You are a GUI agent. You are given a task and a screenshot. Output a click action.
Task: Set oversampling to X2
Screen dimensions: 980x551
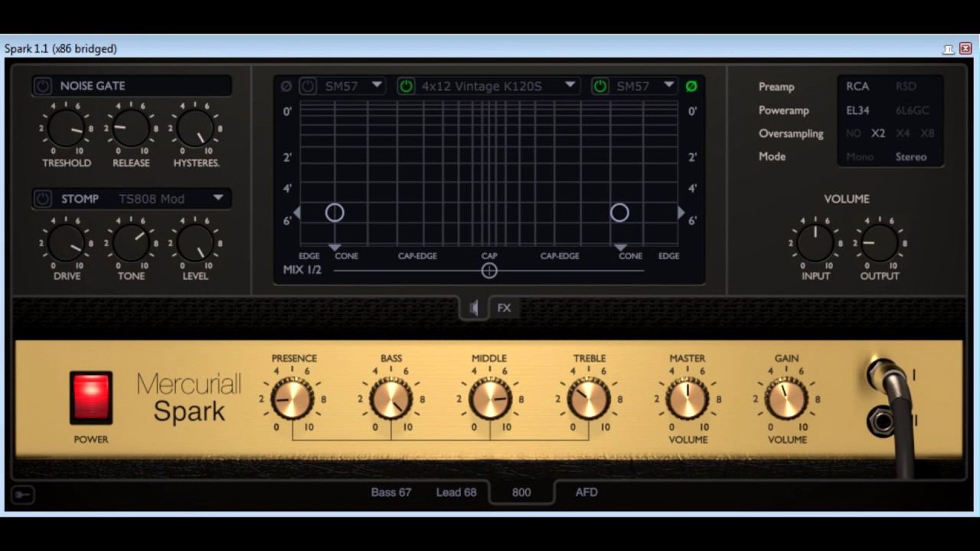click(x=878, y=133)
